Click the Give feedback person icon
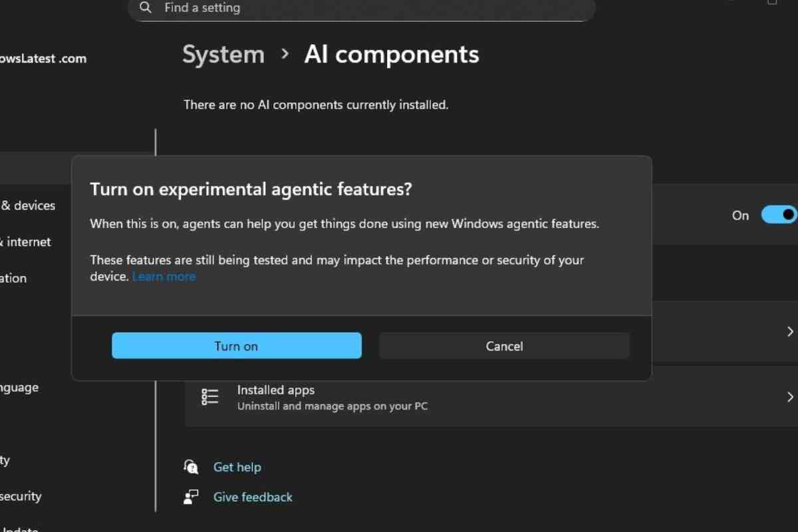Viewport: 798px width, 532px height. [192, 497]
